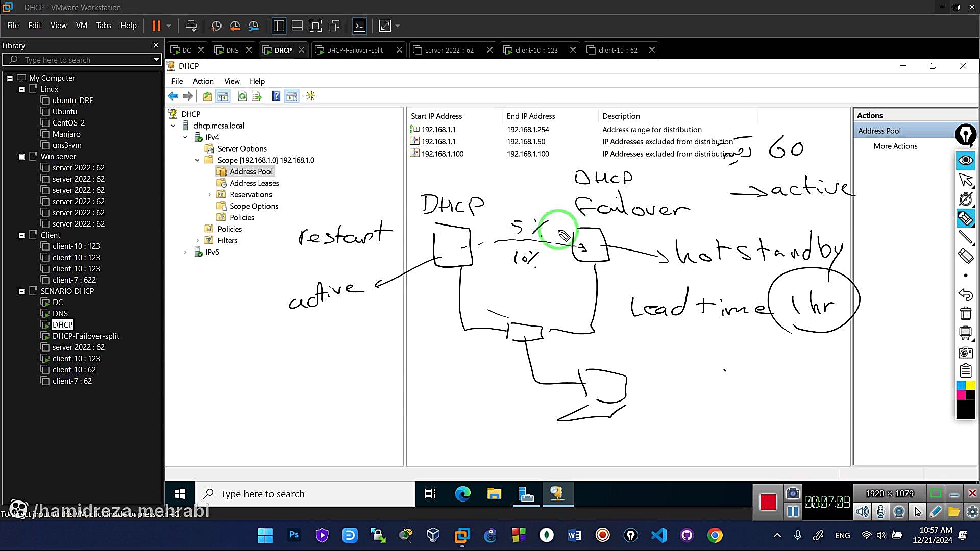Toggle webcam capture in recorder bar
Screen dimensions: 980x551
pyautogui.click(x=899, y=511)
